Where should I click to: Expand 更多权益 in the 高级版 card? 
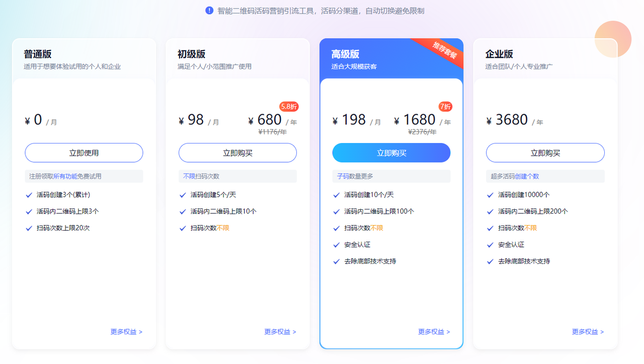[434, 332]
